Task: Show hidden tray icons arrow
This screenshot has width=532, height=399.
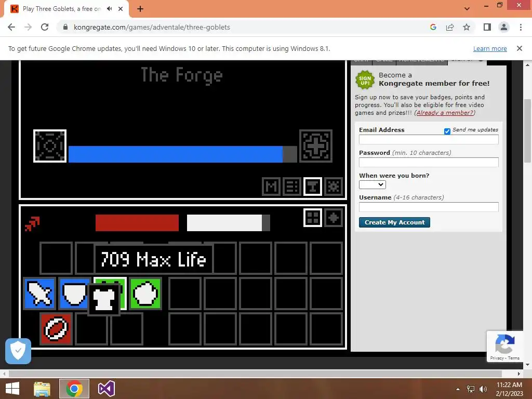Action: [458, 389]
